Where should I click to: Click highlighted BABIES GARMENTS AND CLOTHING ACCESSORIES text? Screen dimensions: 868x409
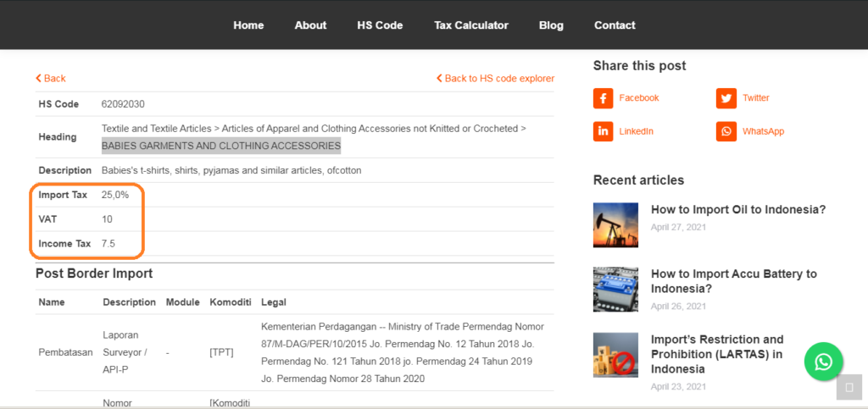click(221, 146)
